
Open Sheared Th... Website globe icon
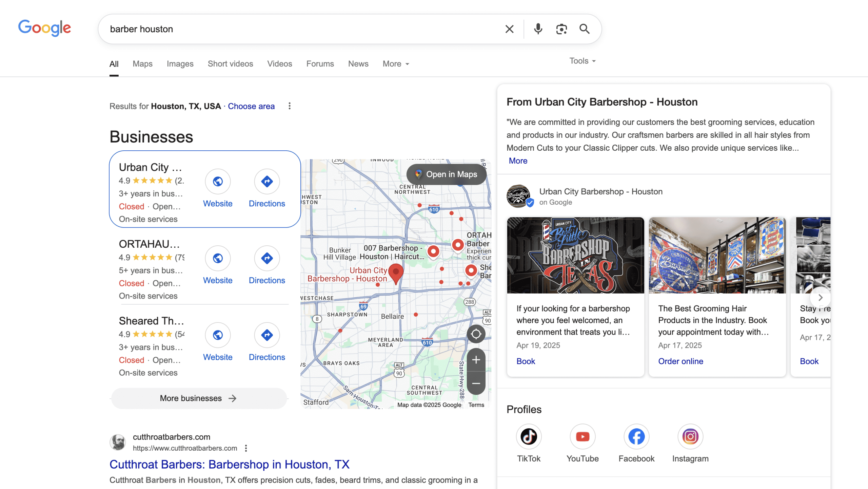tap(218, 335)
